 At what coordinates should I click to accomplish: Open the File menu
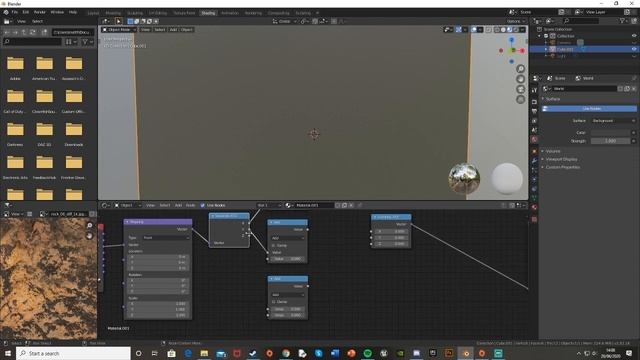[15, 12]
